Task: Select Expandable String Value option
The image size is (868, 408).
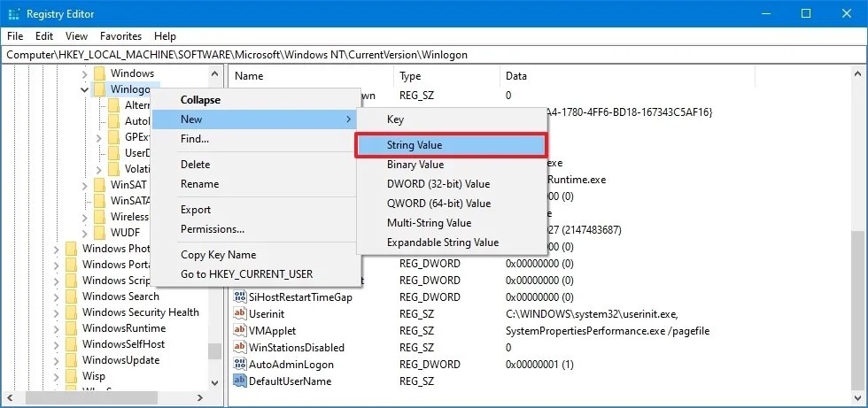Action: point(451,242)
